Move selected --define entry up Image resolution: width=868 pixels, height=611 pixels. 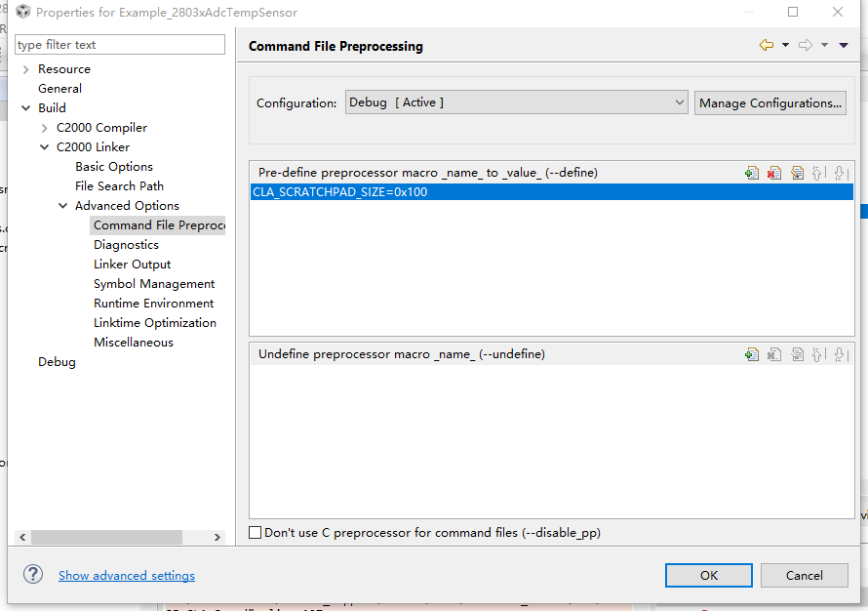[x=819, y=173]
